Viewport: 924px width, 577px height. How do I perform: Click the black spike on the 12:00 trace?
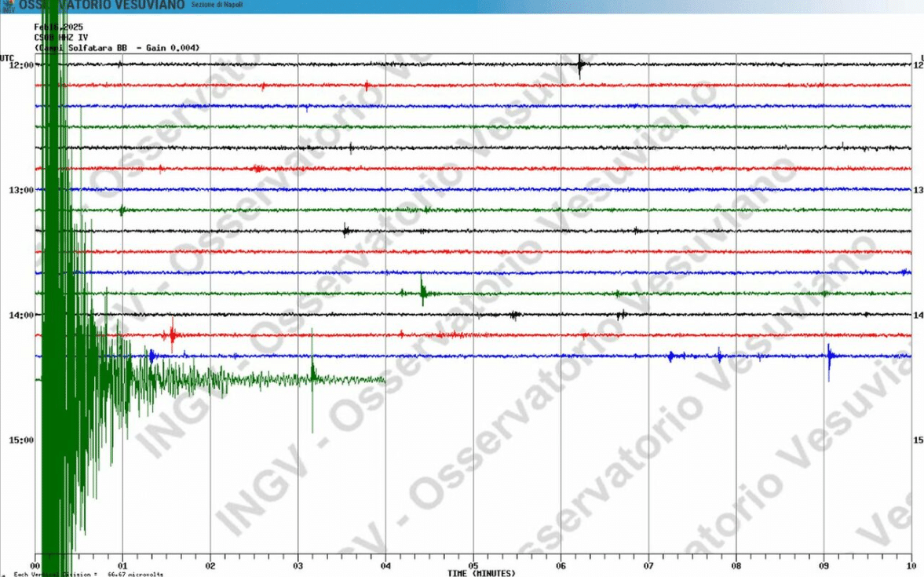579,67
